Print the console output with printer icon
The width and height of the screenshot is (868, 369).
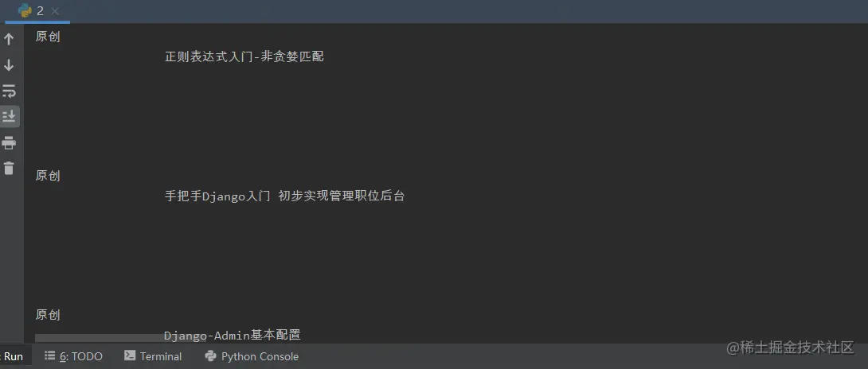9,142
